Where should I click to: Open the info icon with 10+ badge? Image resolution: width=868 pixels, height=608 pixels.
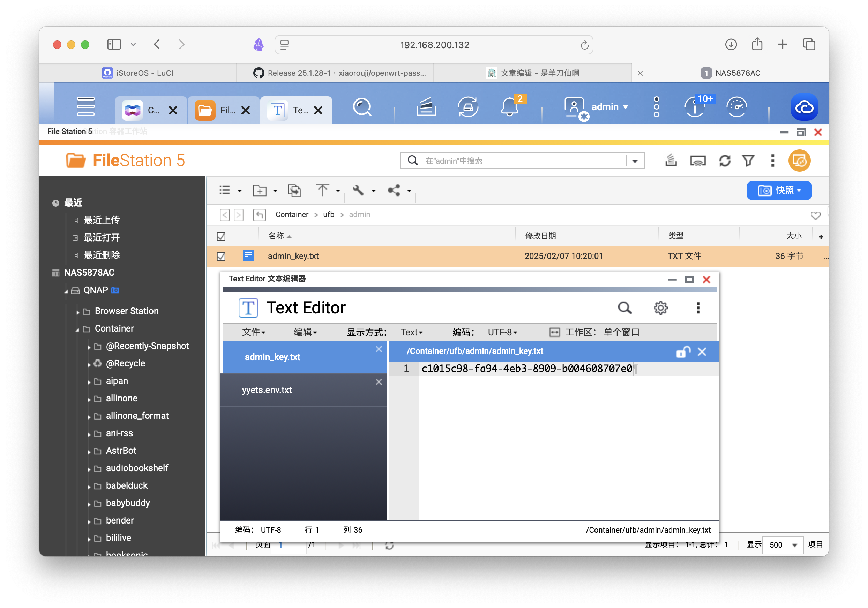point(695,107)
